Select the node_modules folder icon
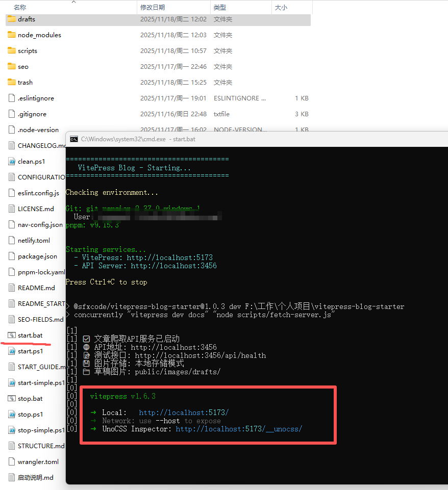Screen dimensions: 448x490 tap(12, 35)
